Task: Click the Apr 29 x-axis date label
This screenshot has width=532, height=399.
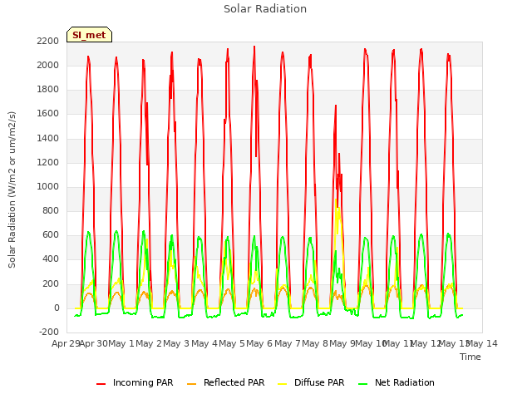Action: [66, 343]
